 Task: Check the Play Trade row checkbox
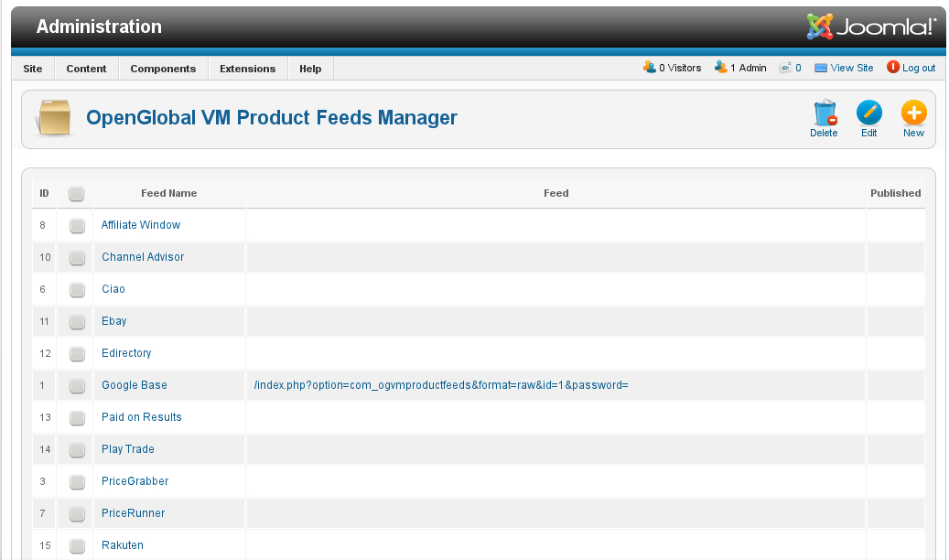click(77, 450)
